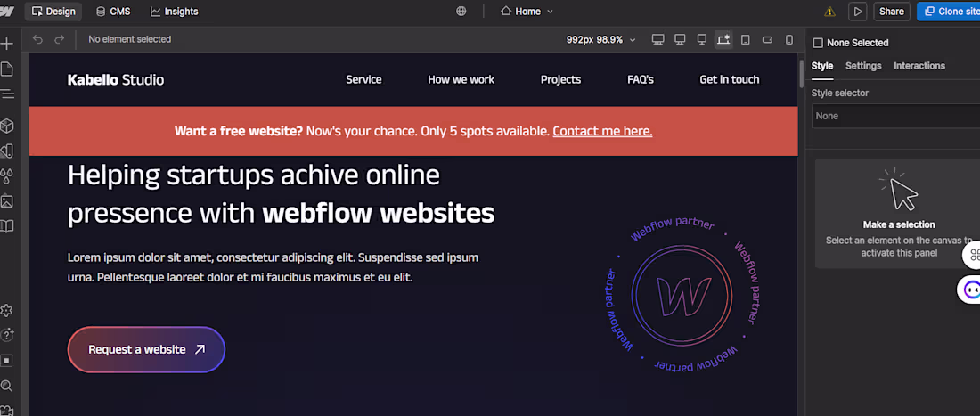The width and height of the screenshot is (980, 416).
Task: Open the Help question mark icon
Action: (x=6, y=336)
